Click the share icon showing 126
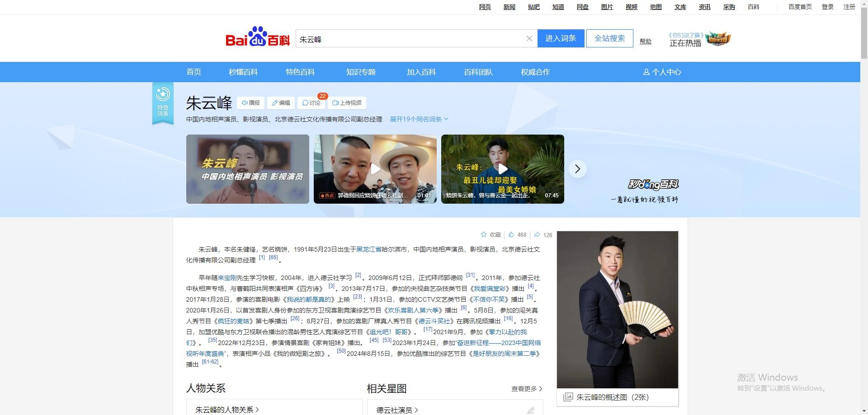Image resolution: width=868 pixels, height=415 pixels. (x=537, y=235)
